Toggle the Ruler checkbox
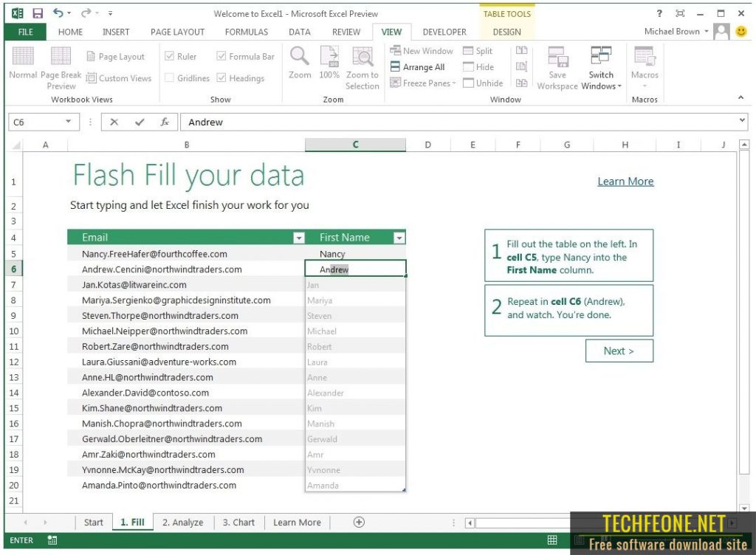Image resolution: width=756 pixels, height=555 pixels. pyautogui.click(x=169, y=56)
